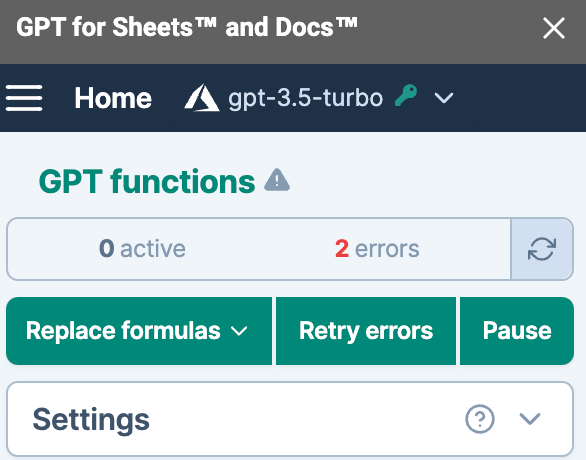Expand the Settings section chevron
The width and height of the screenshot is (586, 460).
(530, 419)
